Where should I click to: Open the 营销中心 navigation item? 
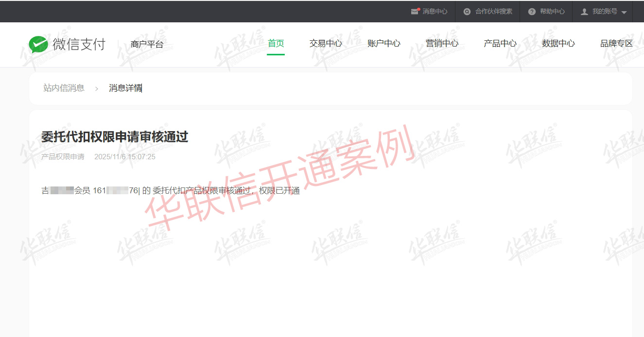coord(442,44)
